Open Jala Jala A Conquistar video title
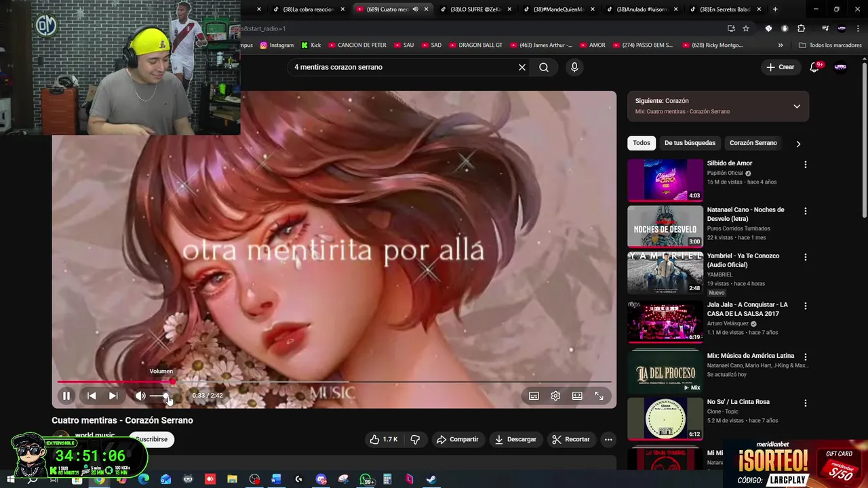This screenshot has height=488, width=868. [x=746, y=309]
